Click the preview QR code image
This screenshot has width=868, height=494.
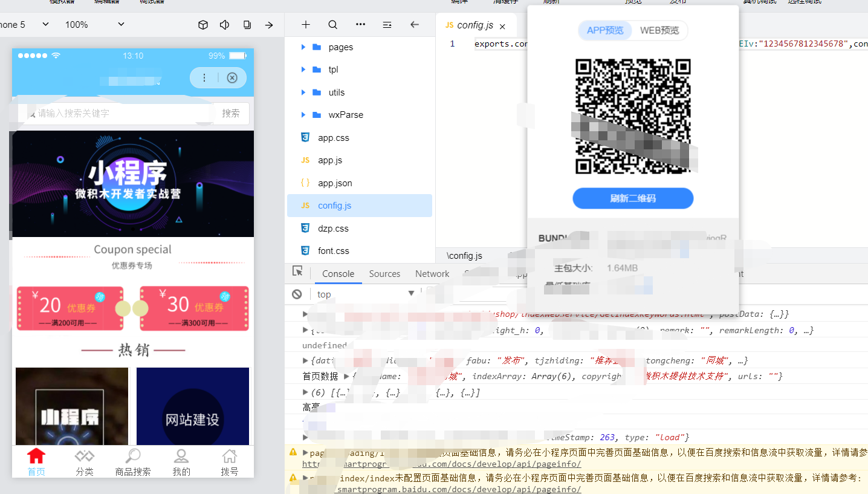point(633,115)
